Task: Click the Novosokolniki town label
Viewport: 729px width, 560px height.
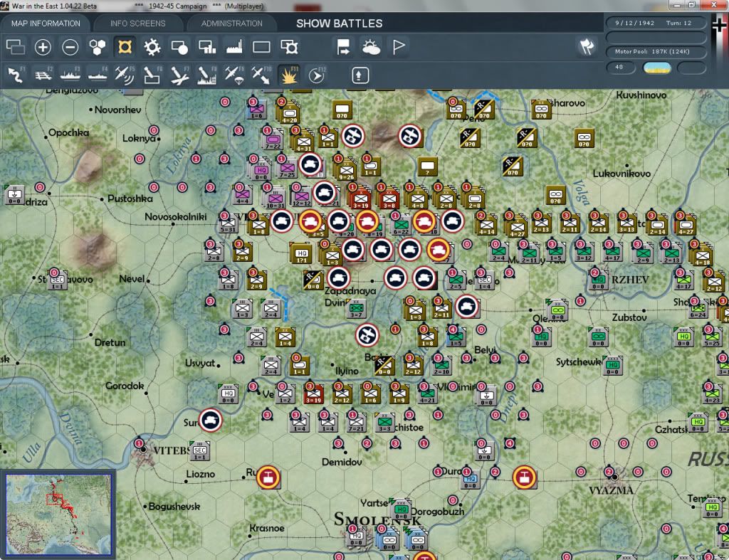Action: tap(175, 217)
